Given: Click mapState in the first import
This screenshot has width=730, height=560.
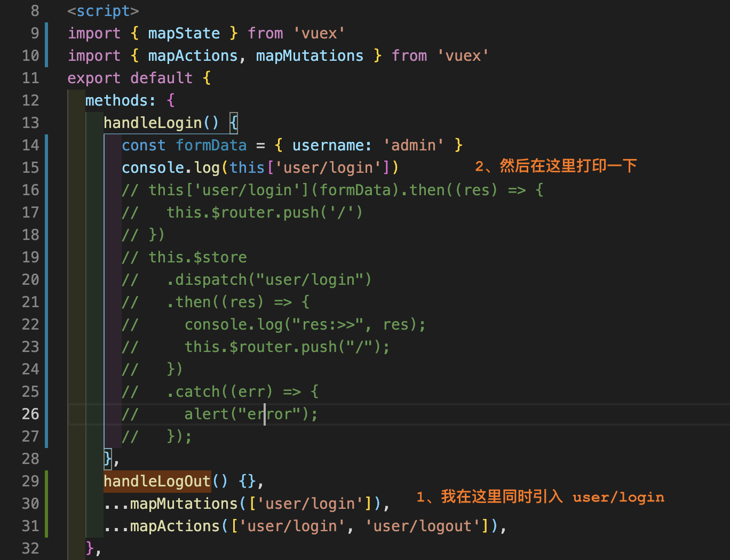Looking at the screenshot, I should pyautogui.click(x=184, y=33).
